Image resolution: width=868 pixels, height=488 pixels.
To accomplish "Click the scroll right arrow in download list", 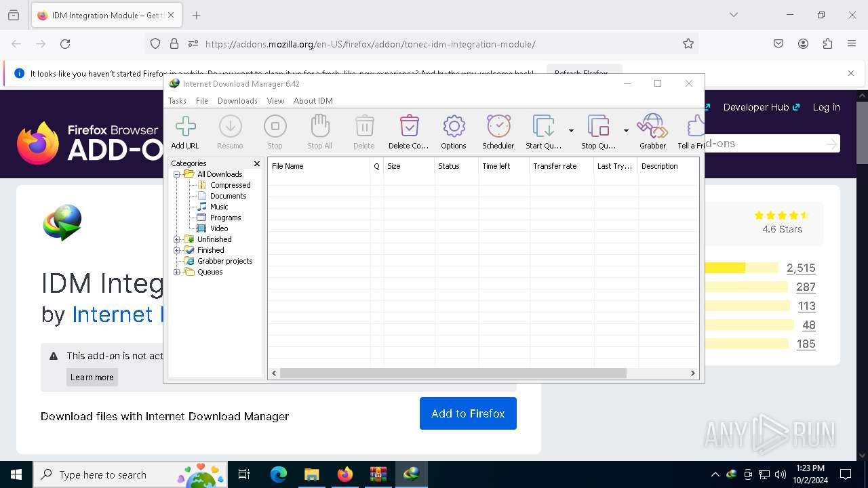I will coord(692,373).
